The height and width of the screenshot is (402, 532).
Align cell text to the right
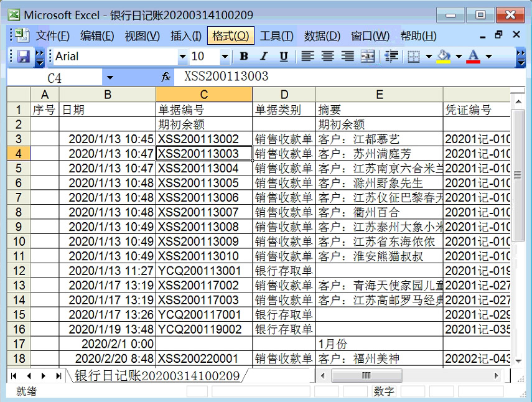[347, 57]
